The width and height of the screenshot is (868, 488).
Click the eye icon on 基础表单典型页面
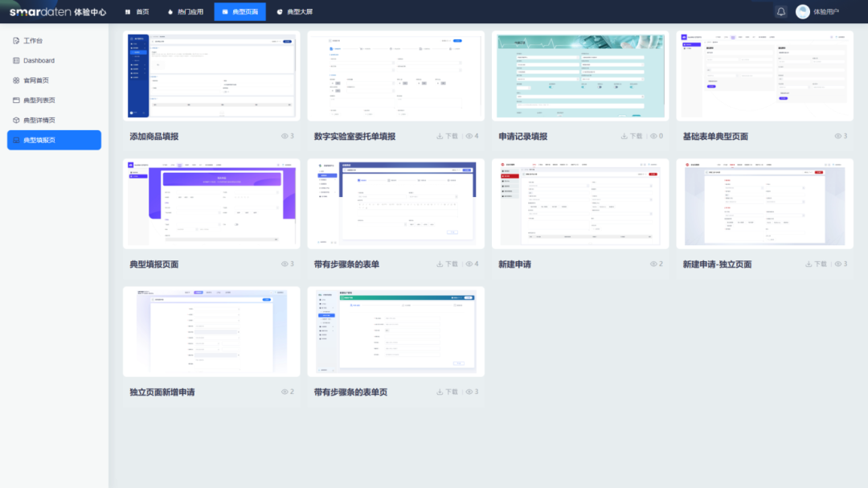coord(837,136)
